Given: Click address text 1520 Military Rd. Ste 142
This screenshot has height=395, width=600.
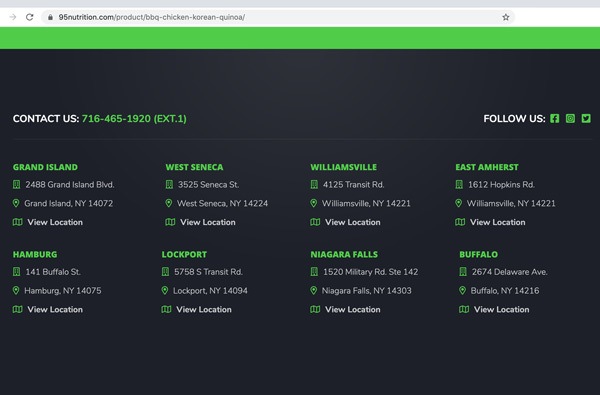Looking at the screenshot, I should pyautogui.click(x=370, y=272).
